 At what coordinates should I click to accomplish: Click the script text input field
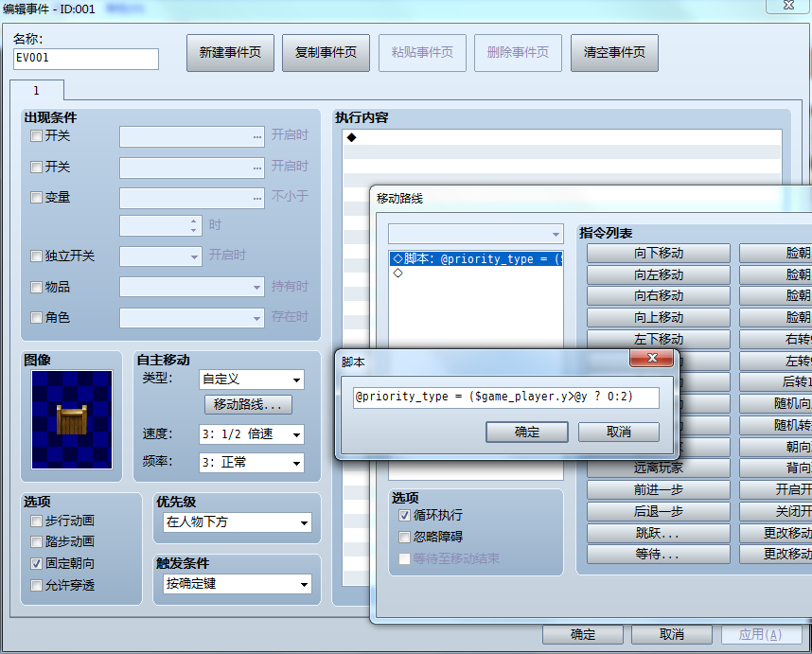(506, 398)
